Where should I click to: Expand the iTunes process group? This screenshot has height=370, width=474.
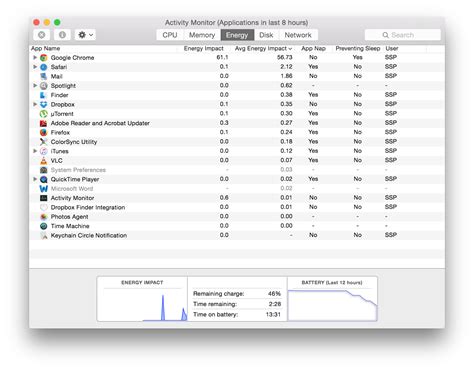pyautogui.click(x=35, y=151)
